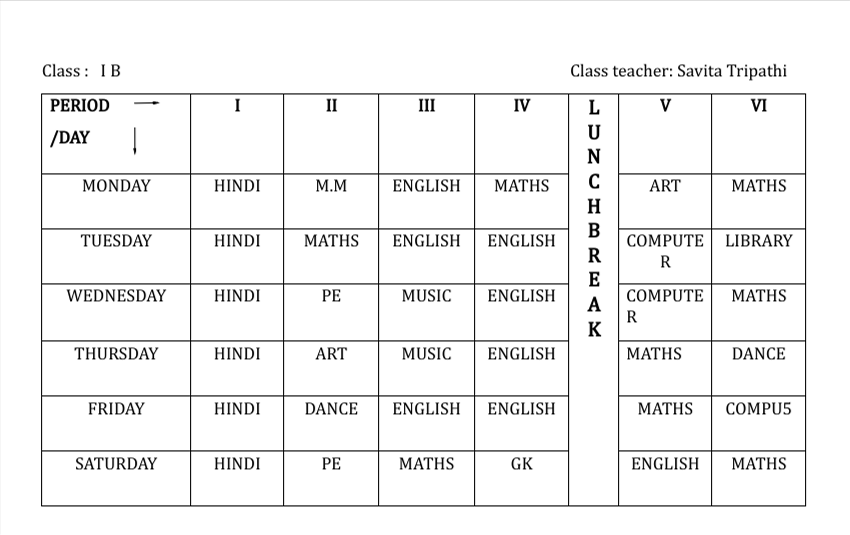Screen dimensions: 850x535
Task: Select the WEDNESDAY row label
Action: click(x=116, y=296)
